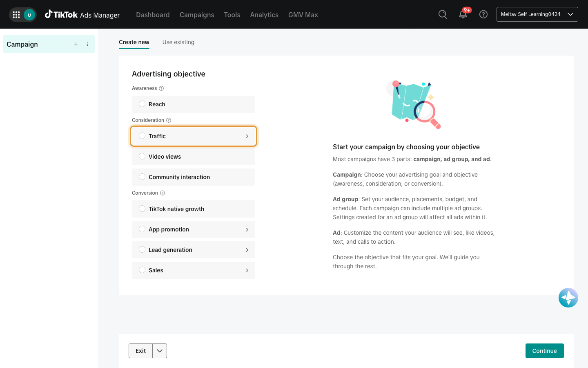588x368 pixels.
Task: Click the Continue button
Action: 545,351
